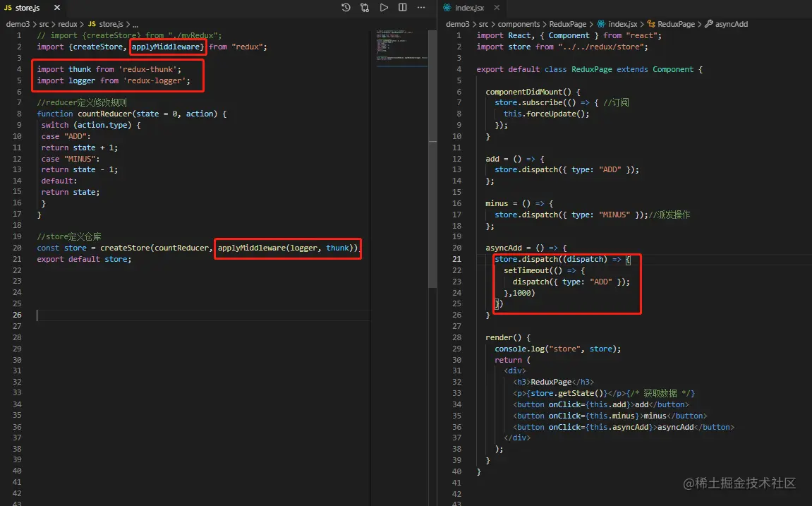Image resolution: width=812 pixels, height=506 pixels.
Task: Click the '//store' comment on line 19
Action: [x=69, y=236]
